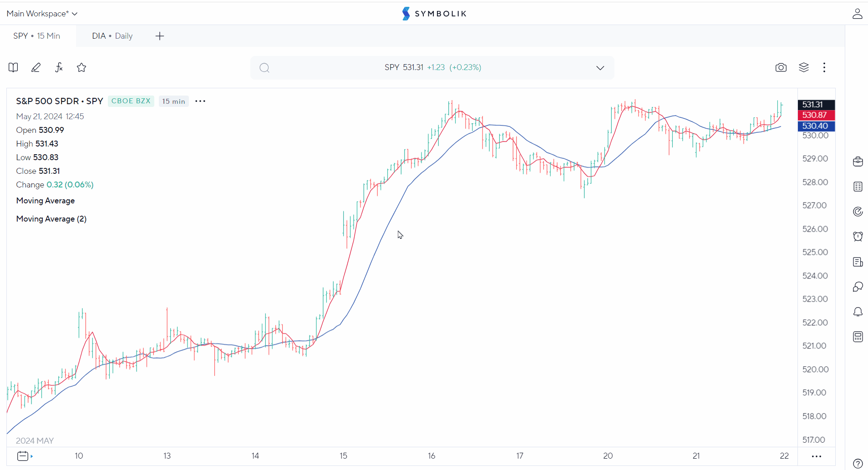Click the red 530.87 moving average label
The width and height of the screenshot is (868, 470).
816,115
